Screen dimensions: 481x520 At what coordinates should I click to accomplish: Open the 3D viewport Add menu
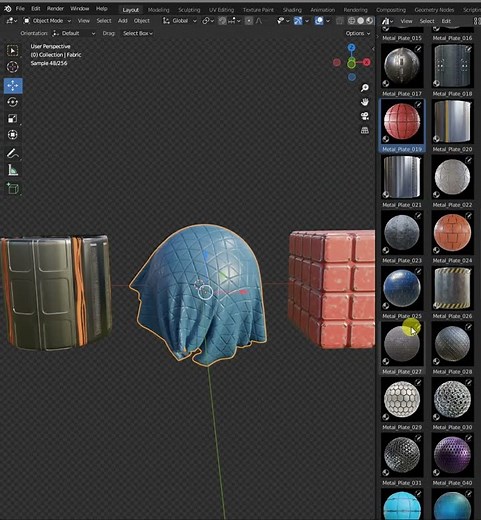[123, 21]
